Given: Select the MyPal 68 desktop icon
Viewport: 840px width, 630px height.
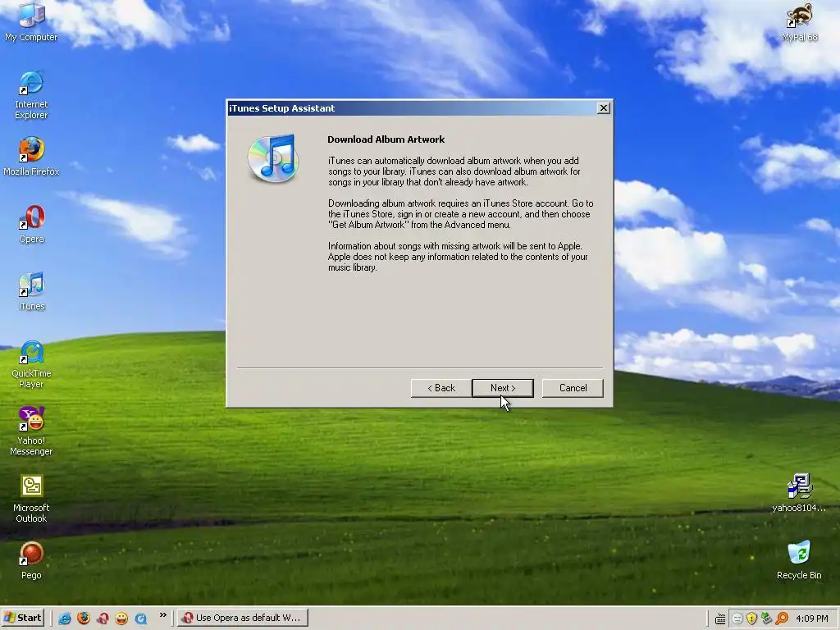Looking at the screenshot, I should coord(799,22).
